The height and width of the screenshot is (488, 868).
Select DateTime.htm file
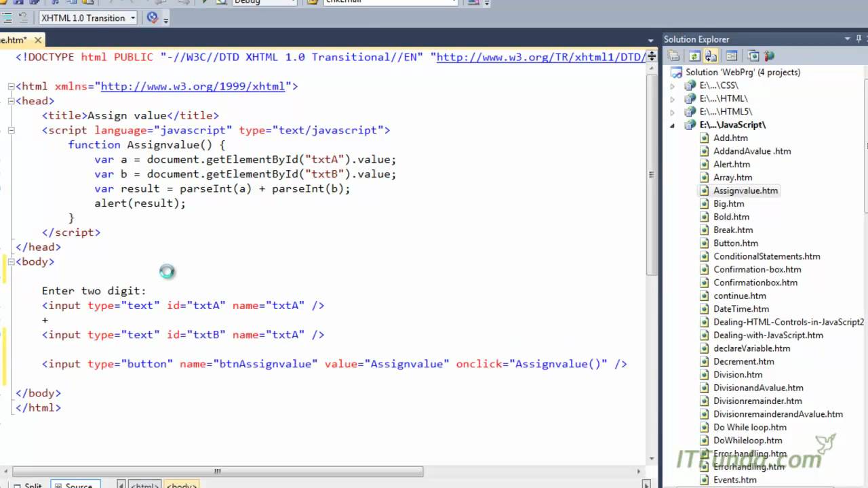(x=741, y=309)
